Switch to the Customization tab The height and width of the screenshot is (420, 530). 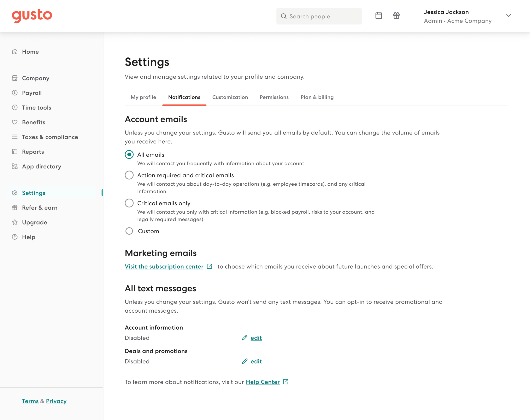pyautogui.click(x=230, y=97)
